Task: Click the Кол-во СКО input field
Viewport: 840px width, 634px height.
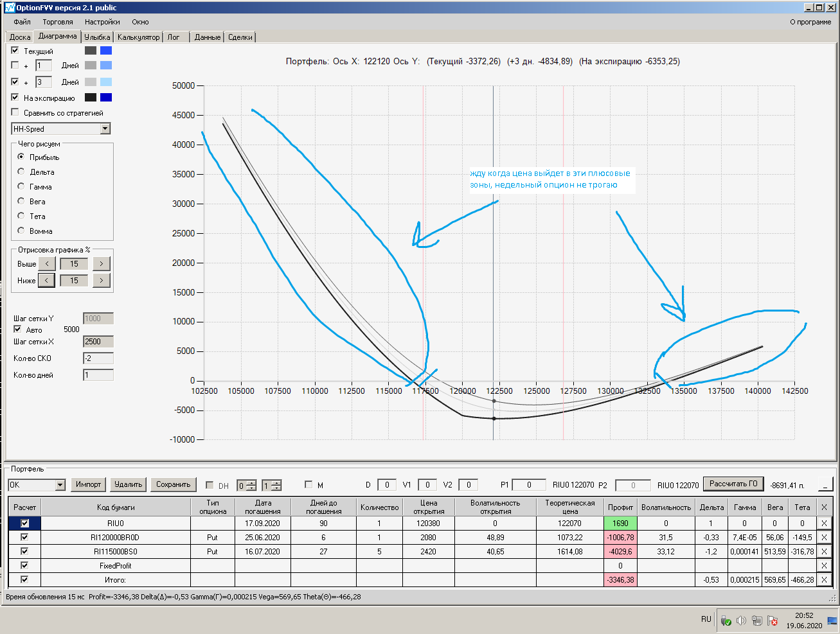Action: click(98, 358)
